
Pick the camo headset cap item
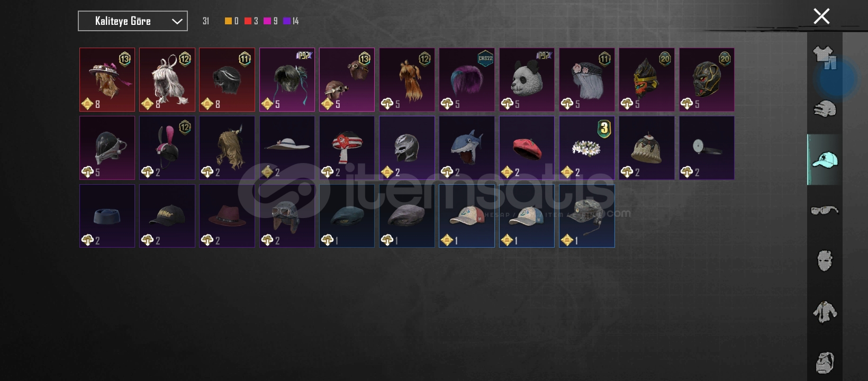click(586, 216)
